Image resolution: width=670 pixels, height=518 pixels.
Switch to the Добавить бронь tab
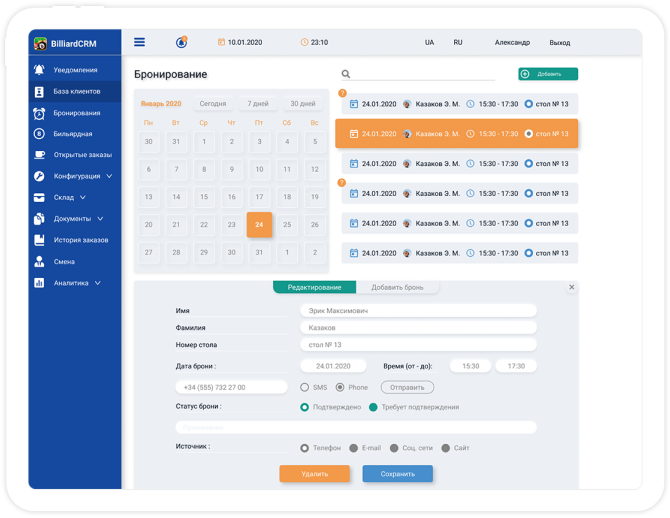click(x=397, y=288)
